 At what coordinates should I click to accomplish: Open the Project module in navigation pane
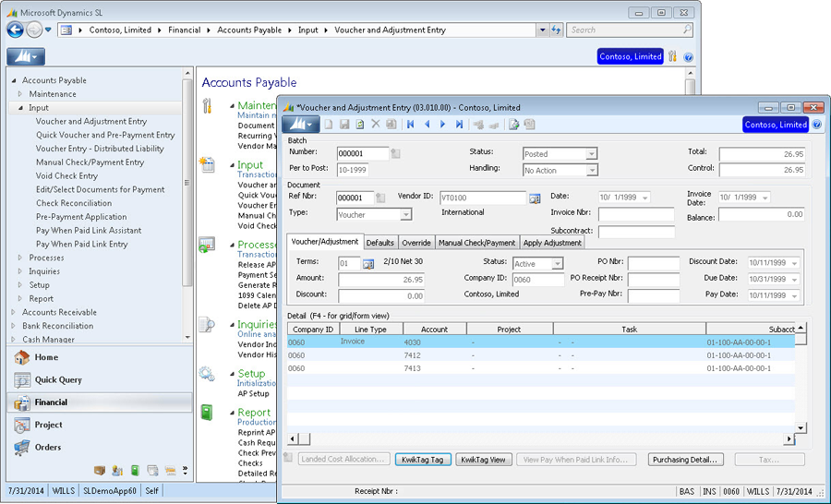(100, 425)
